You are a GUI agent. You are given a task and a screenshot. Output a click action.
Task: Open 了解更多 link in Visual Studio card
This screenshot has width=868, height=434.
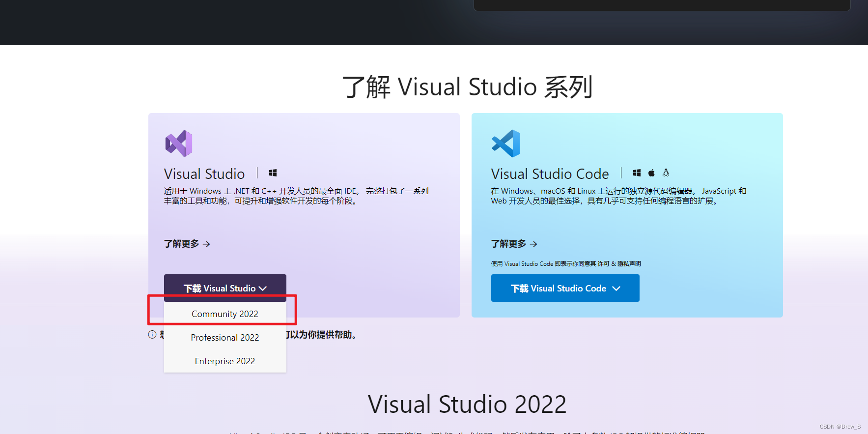pos(187,244)
